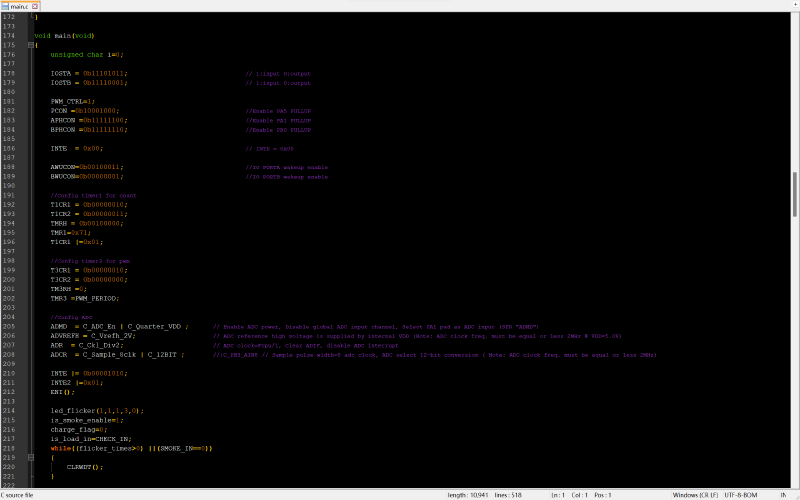The image size is (800, 500).
Task: Collapse the main function fold marker on line 175
Action: tap(31, 45)
